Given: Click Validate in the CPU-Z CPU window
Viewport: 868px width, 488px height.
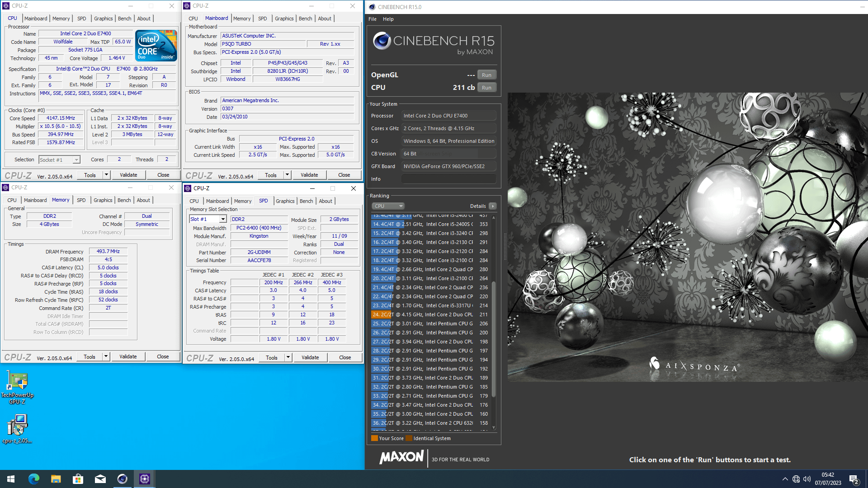Looking at the screenshot, I should 128,175.
